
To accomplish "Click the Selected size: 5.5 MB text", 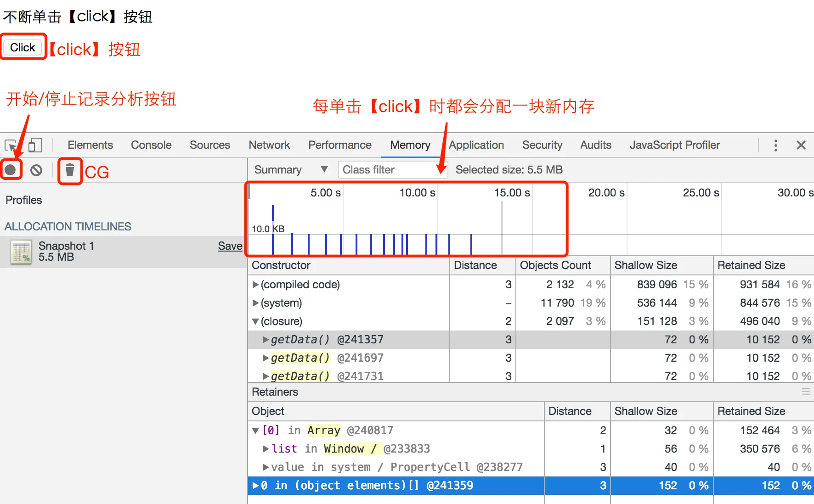I will tap(509, 170).
